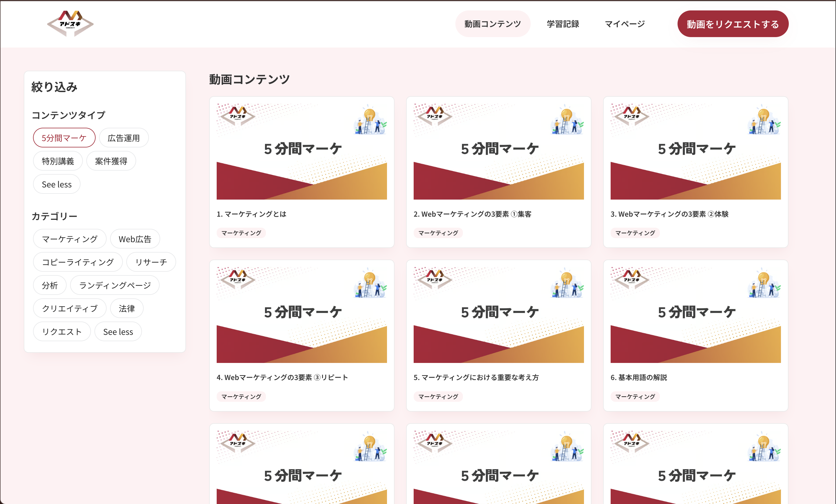Click title 2. Webマーケティングの3要素 ①集客

(472, 214)
